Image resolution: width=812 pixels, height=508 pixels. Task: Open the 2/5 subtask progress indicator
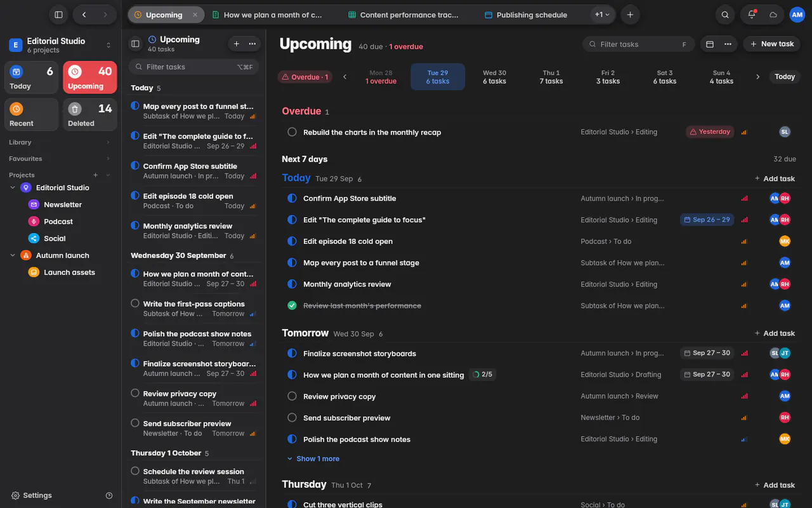pos(482,375)
